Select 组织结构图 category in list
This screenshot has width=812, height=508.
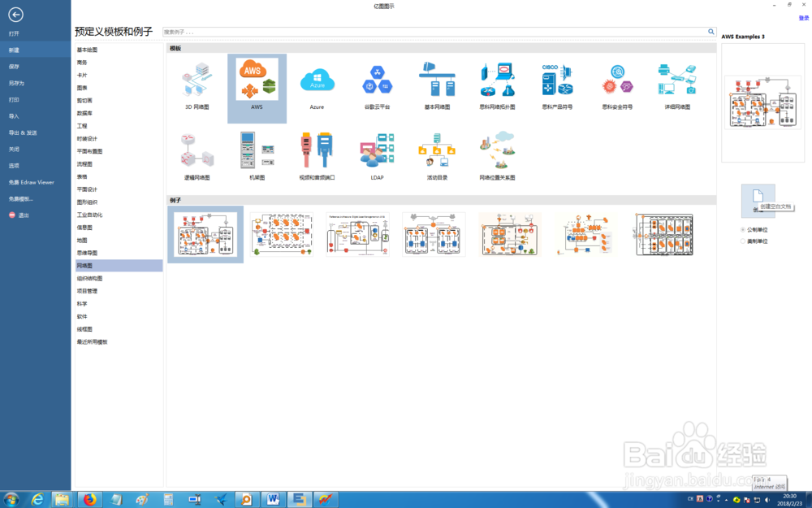(89, 279)
